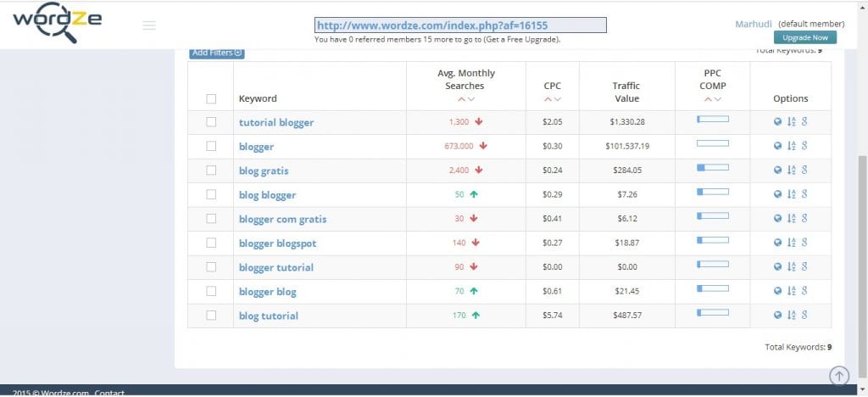Click the A-Z sort icon for blogger blog
This screenshot has height=397, width=868.
(791, 292)
